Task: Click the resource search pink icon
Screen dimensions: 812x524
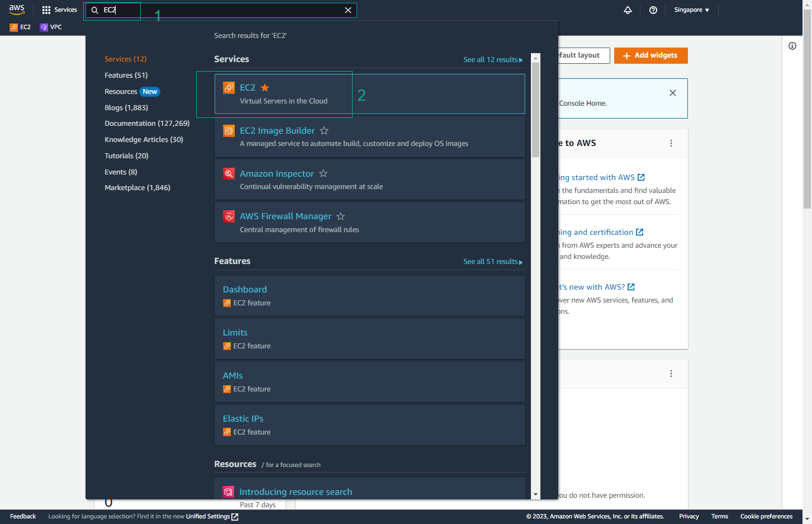Action: click(x=228, y=492)
